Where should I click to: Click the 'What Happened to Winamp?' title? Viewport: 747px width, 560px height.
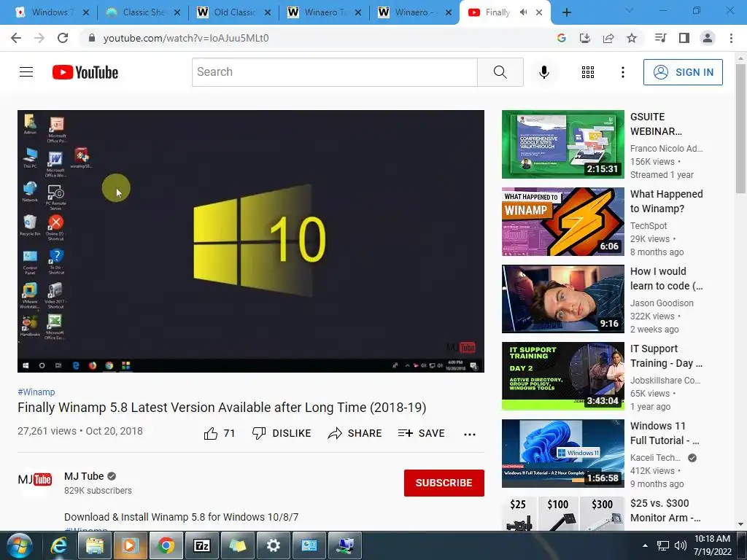[x=667, y=201]
